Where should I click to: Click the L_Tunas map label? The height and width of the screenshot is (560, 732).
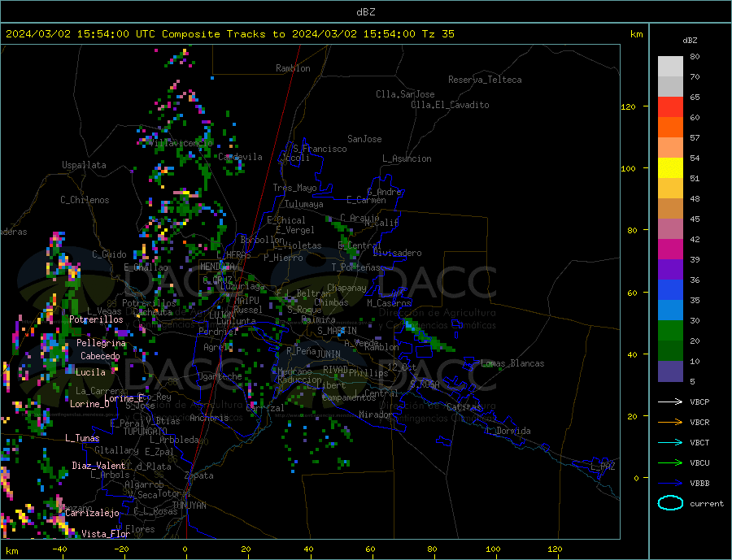pyautogui.click(x=82, y=438)
